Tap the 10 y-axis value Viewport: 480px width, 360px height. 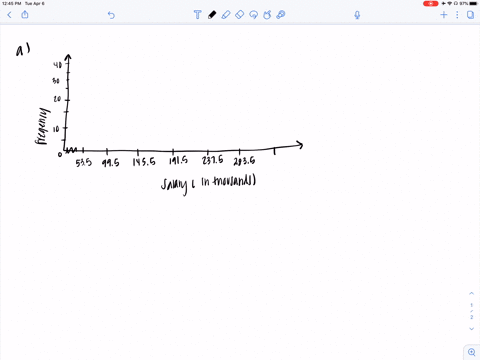(x=56, y=129)
